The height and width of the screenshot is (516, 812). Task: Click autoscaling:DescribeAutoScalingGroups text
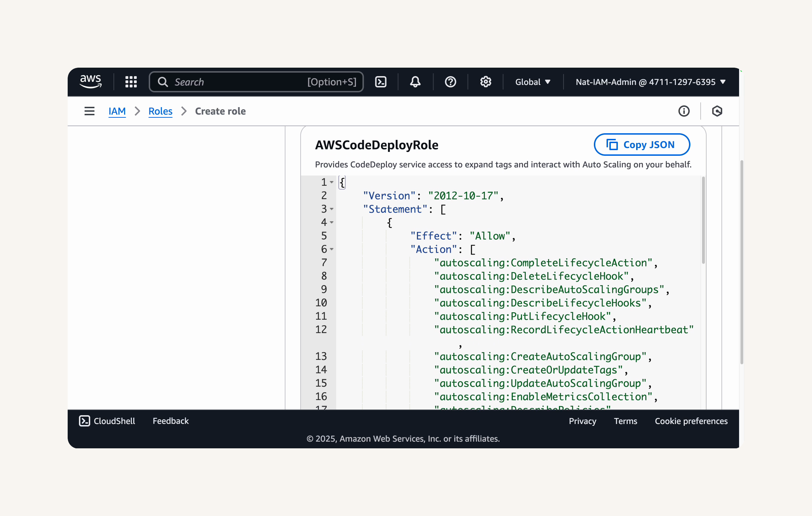point(549,289)
